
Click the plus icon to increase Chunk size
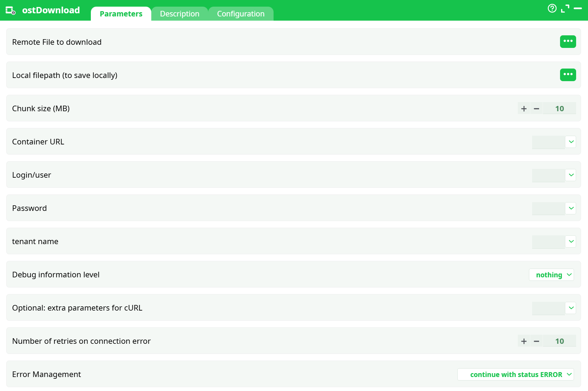pyautogui.click(x=524, y=108)
